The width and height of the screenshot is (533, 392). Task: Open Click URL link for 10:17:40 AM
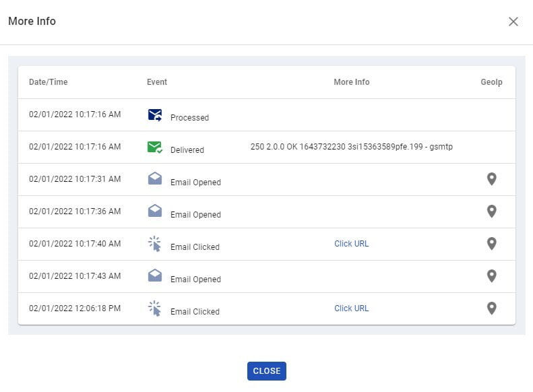(351, 244)
